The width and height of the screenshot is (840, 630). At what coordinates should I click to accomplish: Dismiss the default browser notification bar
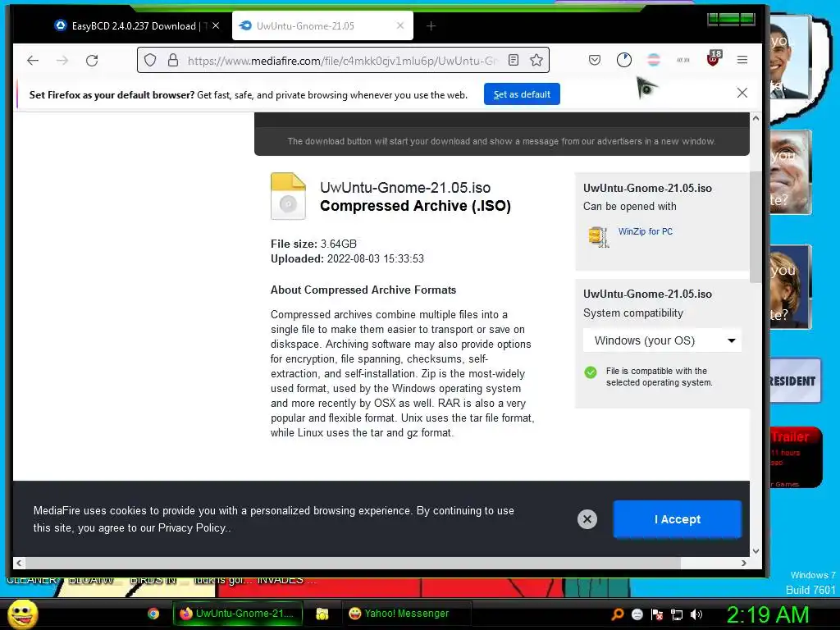(x=742, y=94)
